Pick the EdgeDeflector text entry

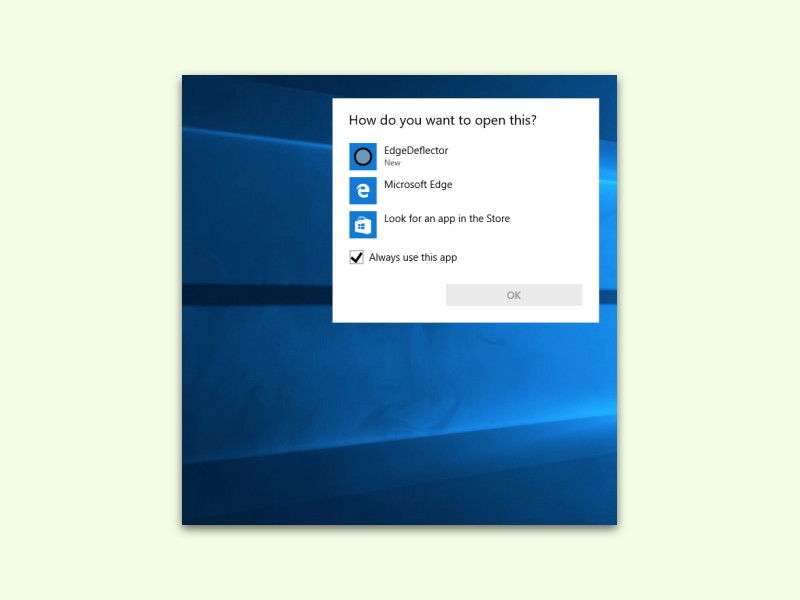(x=416, y=151)
